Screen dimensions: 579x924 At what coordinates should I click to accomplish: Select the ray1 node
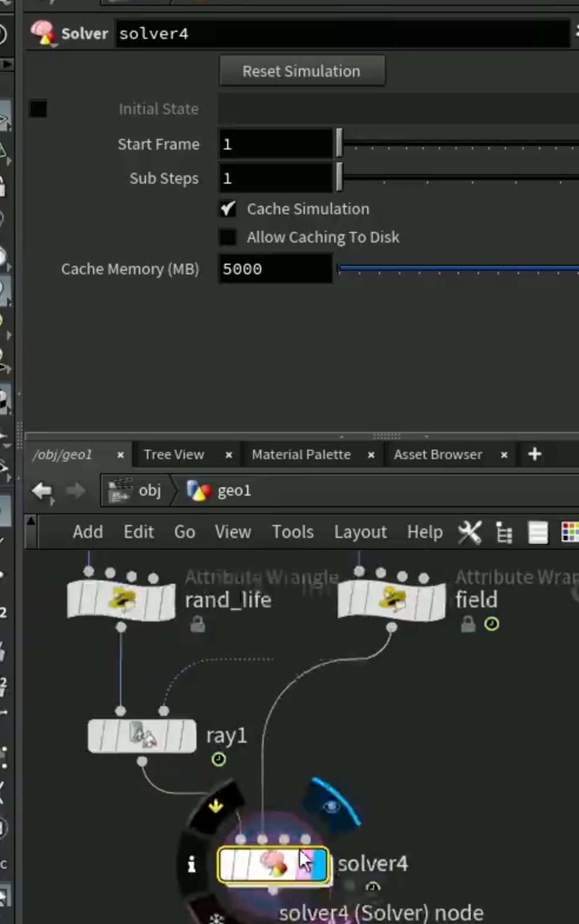[142, 736]
